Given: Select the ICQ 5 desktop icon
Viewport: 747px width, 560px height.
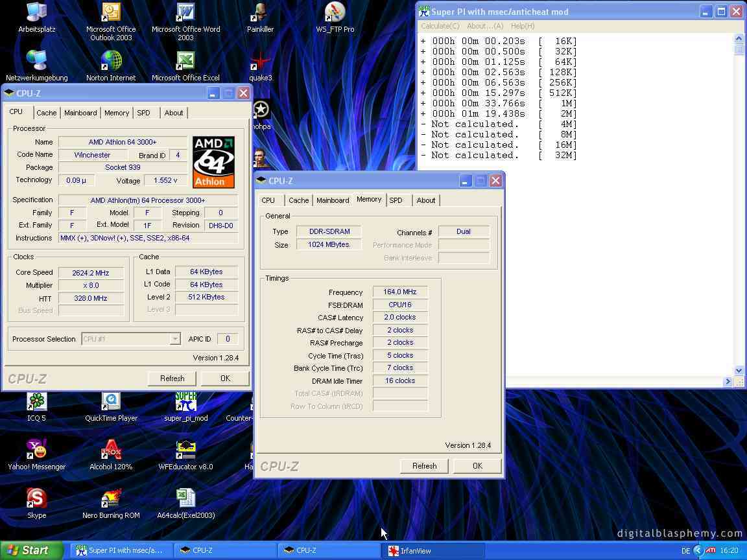Looking at the screenshot, I should 37,407.
